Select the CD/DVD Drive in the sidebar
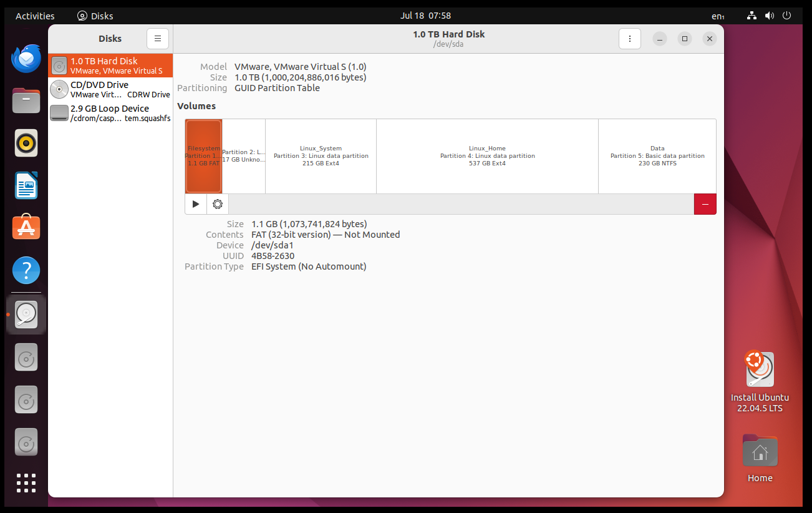812x513 pixels. tap(110, 89)
